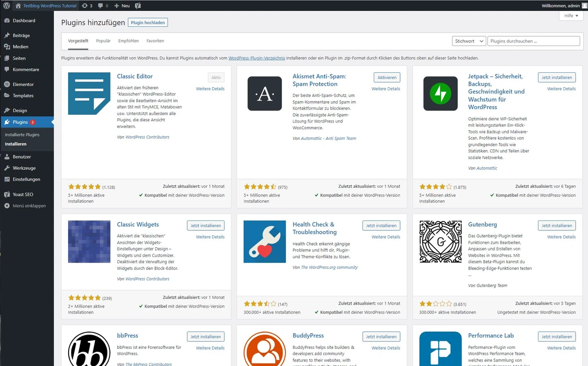The image size is (588, 366).
Task: Switch to the Favoriten tab
Action: tap(155, 41)
